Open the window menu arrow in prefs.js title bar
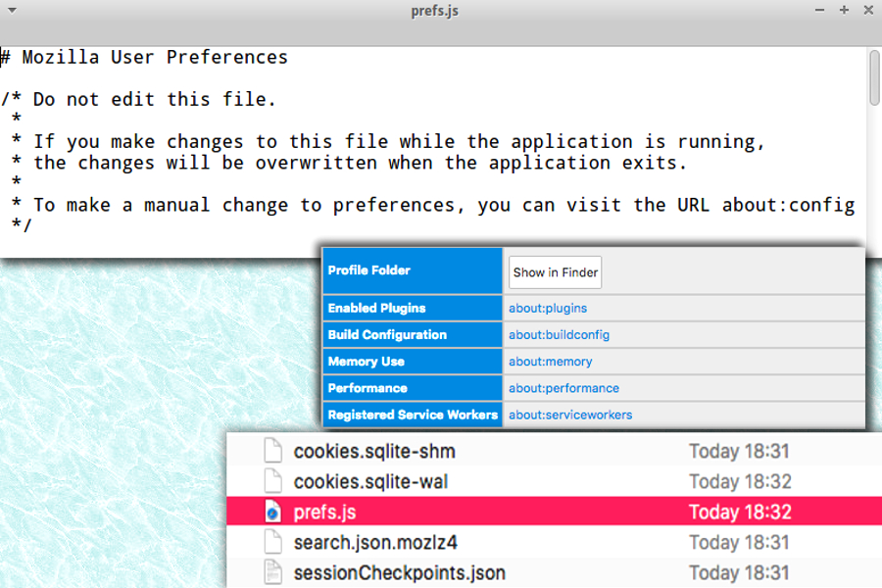882x588 pixels. (12, 10)
